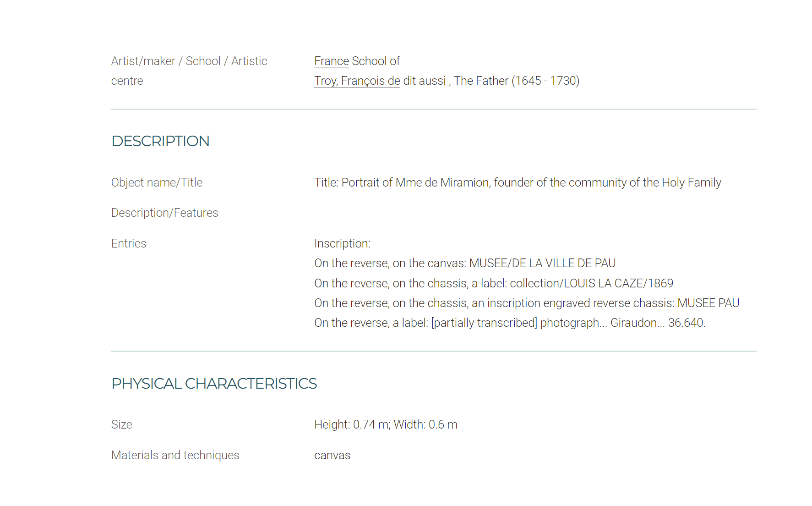Screen dimensions: 812x506
Task: Click the engraved MUSEE PAU inscription line
Action: [x=527, y=303]
